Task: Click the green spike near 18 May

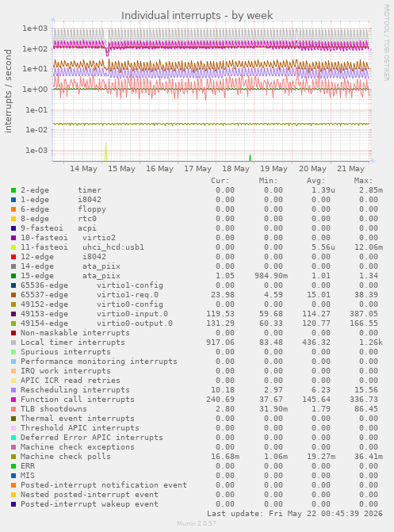Action: click(x=250, y=158)
